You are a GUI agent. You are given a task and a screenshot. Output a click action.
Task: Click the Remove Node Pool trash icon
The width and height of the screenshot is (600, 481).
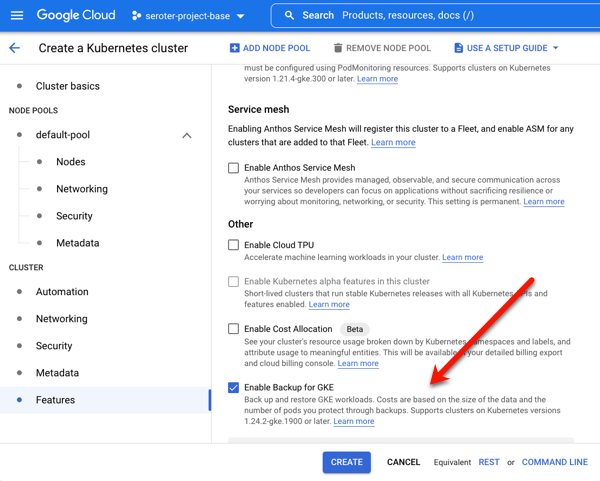pyautogui.click(x=338, y=48)
